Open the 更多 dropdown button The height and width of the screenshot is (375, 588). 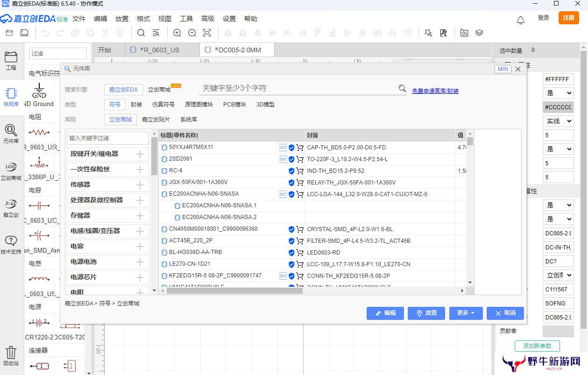(x=466, y=313)
